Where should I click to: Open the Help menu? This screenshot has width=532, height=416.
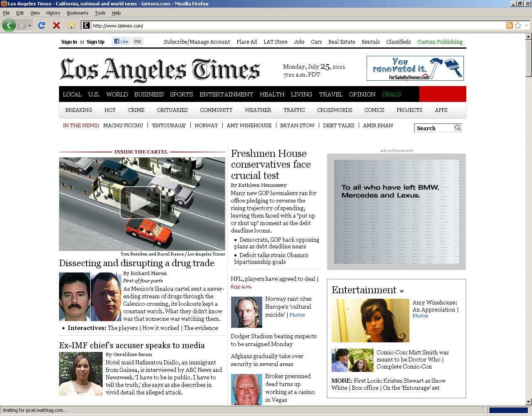click(116, 13)
